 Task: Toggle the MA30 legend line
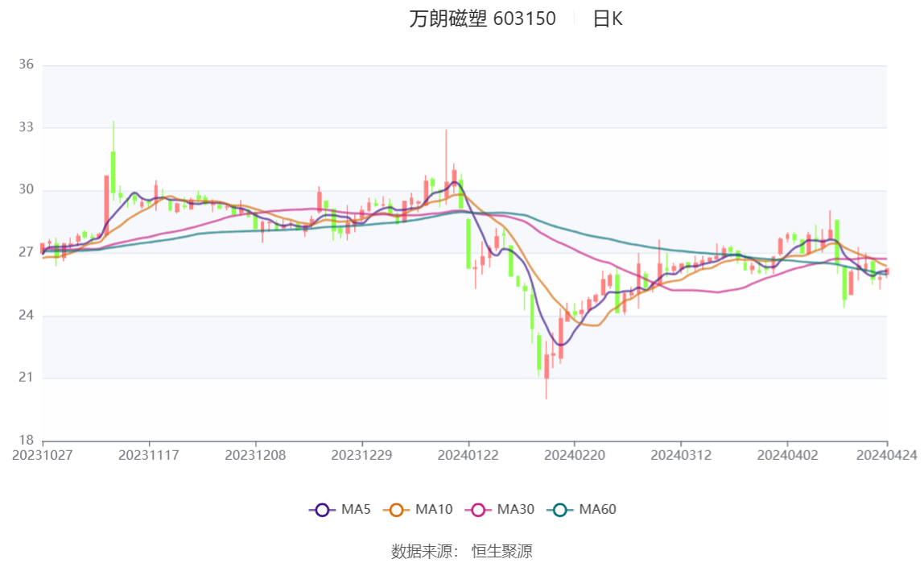click(x=500, y=509)
